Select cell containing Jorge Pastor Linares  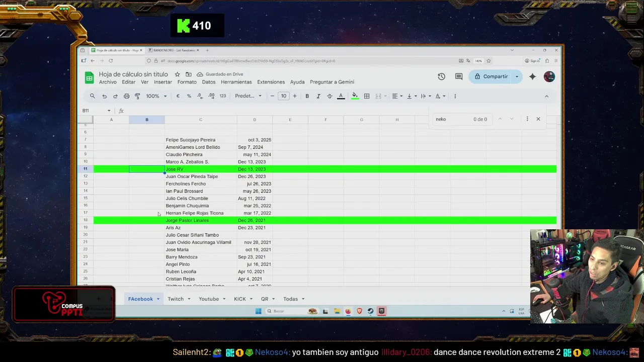point(201,220)
